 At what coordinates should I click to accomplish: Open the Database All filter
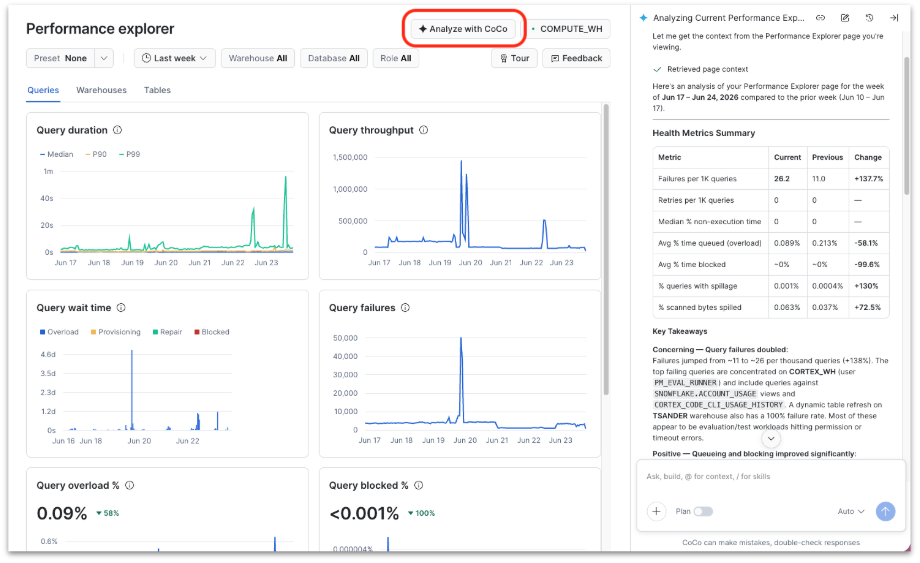point(334,58)
